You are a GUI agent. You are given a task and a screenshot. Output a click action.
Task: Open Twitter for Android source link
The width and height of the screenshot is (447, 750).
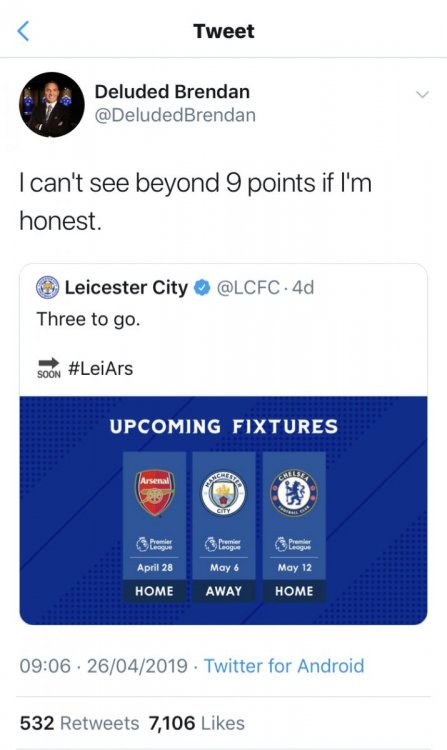[284, 666]
